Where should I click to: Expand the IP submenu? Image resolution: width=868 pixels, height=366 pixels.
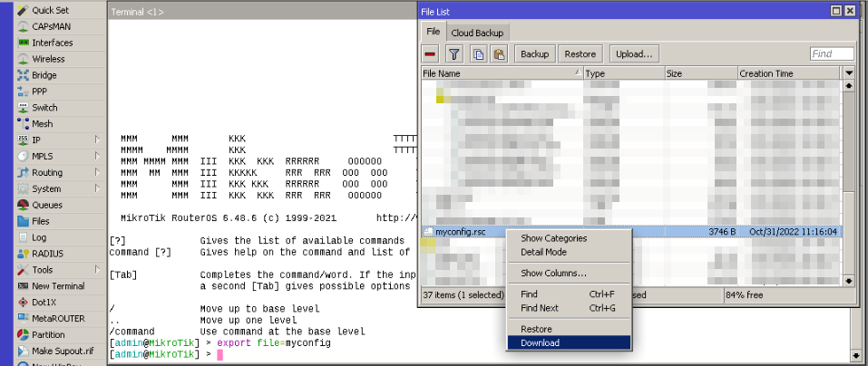(x=97, y=140)
